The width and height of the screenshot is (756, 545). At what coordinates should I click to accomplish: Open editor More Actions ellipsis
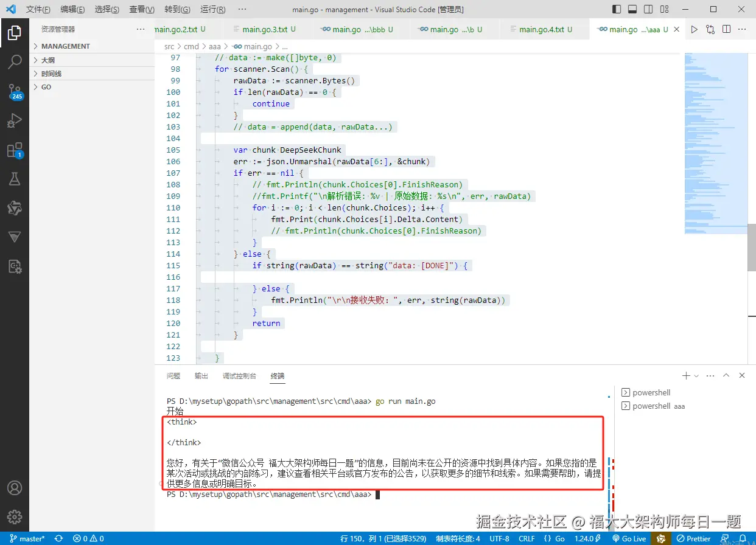[x=743, y=29]
